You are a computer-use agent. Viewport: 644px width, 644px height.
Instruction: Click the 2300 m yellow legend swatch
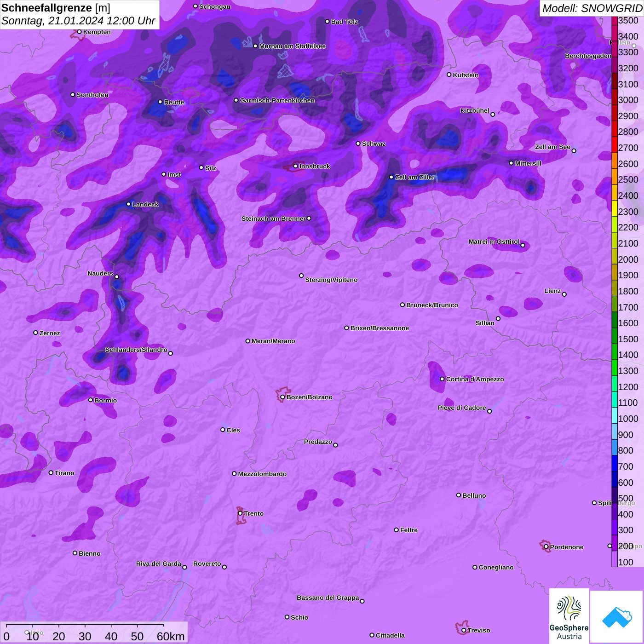pos(615,208)
